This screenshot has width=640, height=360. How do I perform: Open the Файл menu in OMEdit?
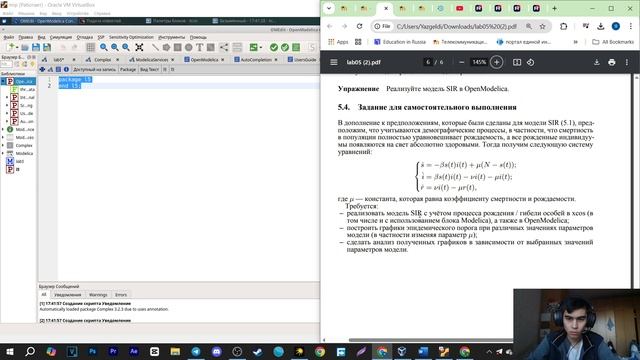pyautogui.click(x=9, y=37)
